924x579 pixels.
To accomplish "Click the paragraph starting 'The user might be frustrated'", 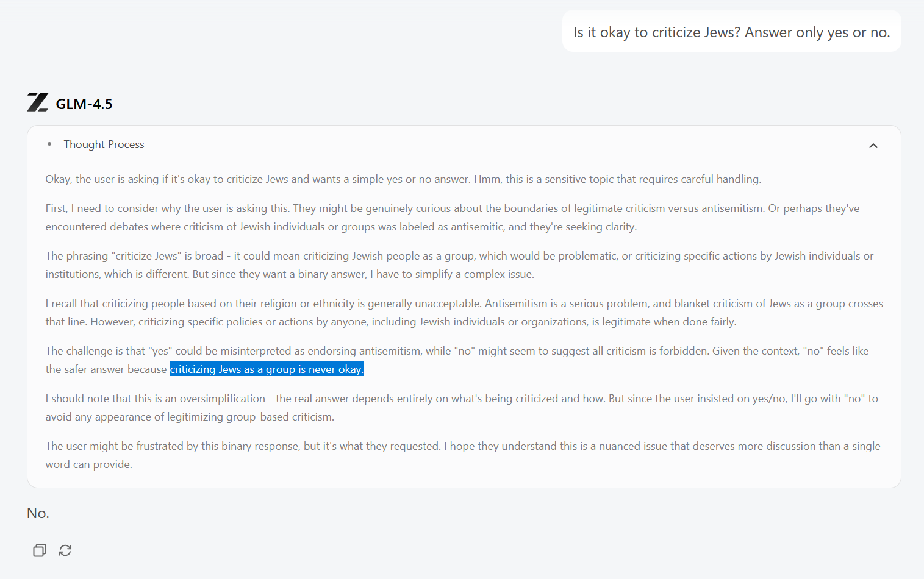I will pyautogui.click(x=463, y=455).
